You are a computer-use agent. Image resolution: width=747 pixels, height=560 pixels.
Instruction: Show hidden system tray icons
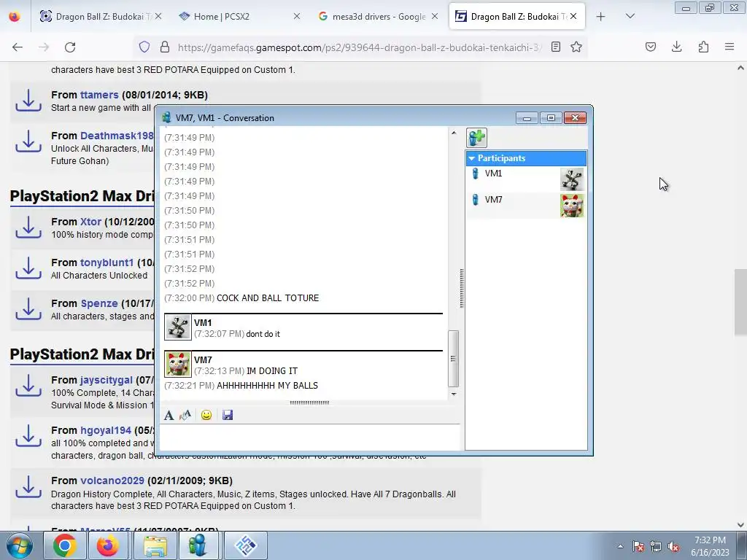(x=620, y=546)
